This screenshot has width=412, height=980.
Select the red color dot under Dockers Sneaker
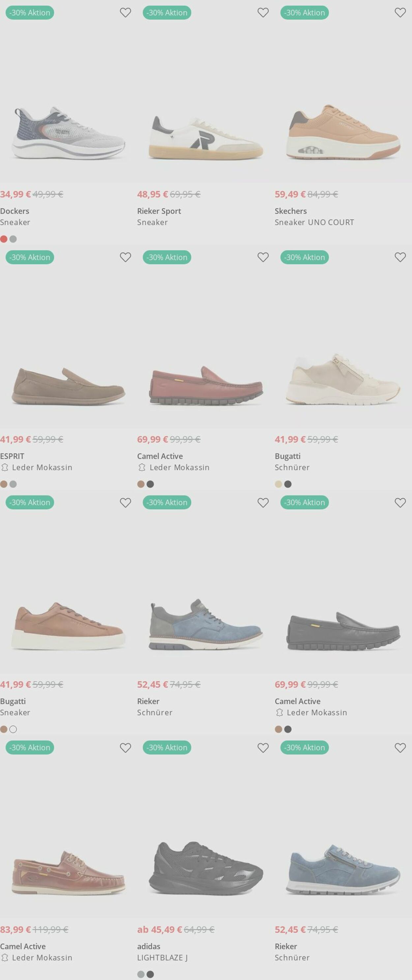pos(4,239)
